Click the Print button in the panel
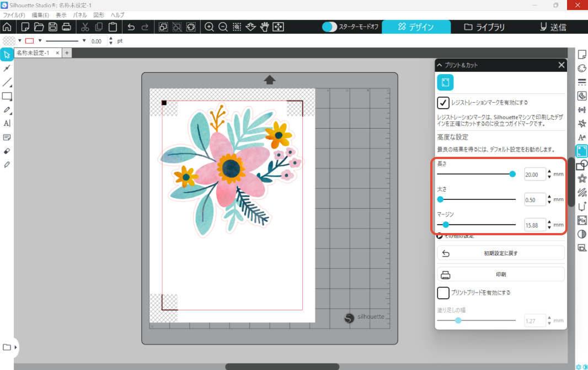The image size is (588, 370). coord(501,274)
